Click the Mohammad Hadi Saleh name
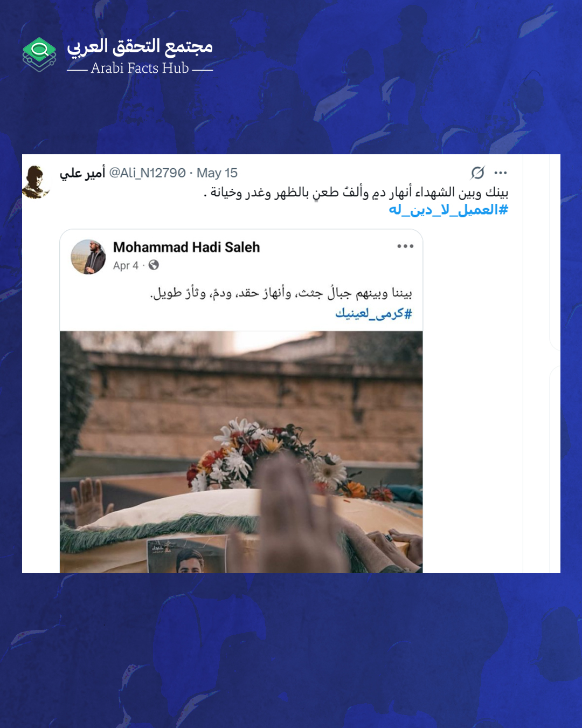 pyautogui.click(x=186, y=247)
